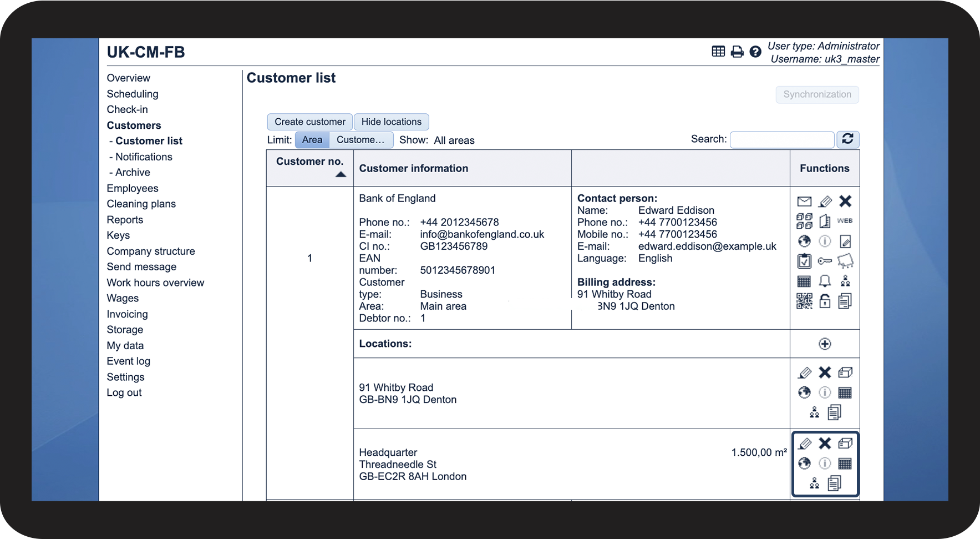
Task: Open people hierarchy for Headquarter location
Action: tap(814, 483)
